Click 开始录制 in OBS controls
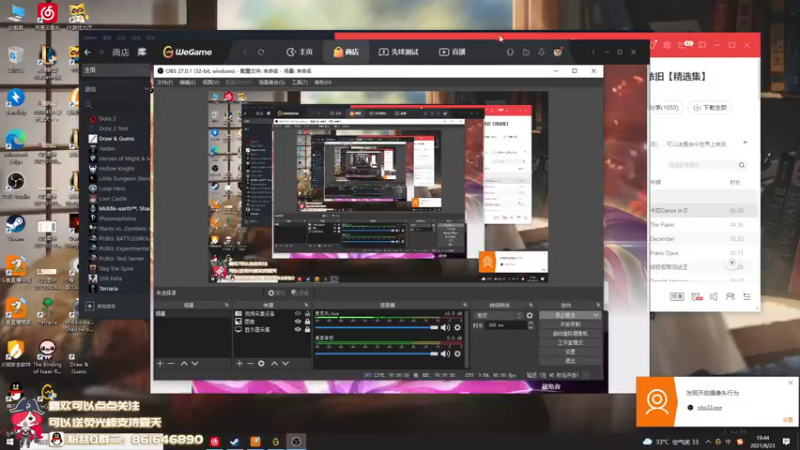The width and height of the screenshot is (800, 450). (570, 324)
